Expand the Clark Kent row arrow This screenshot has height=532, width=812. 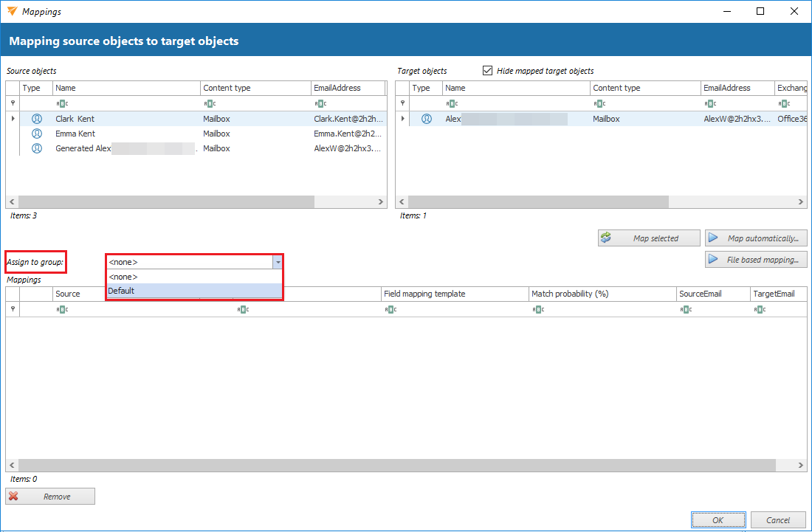[x=13, y=119]
